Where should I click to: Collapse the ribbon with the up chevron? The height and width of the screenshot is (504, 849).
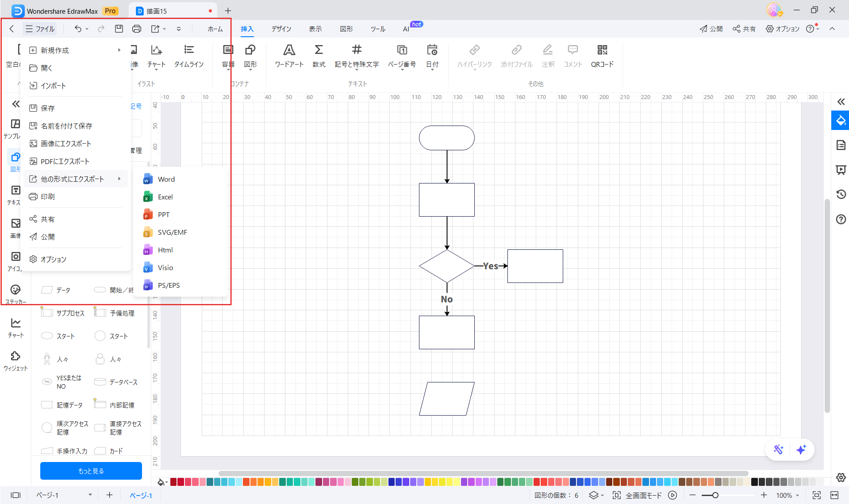coord(832,29)
